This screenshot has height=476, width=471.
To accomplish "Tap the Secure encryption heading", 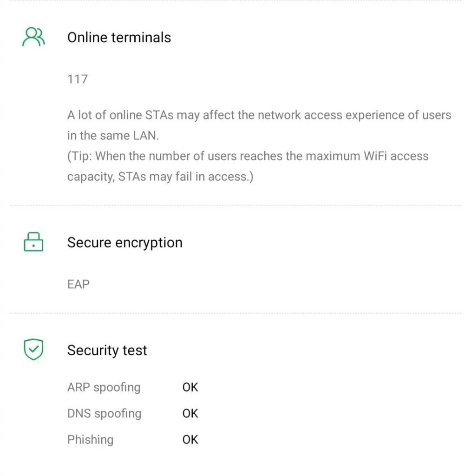I will (x=124, y=242).
